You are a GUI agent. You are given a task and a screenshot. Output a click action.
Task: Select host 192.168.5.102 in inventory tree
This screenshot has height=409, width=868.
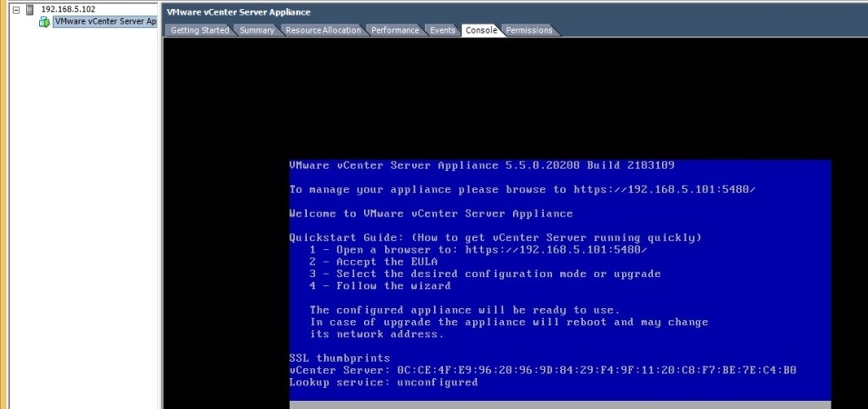coord(68,9)
